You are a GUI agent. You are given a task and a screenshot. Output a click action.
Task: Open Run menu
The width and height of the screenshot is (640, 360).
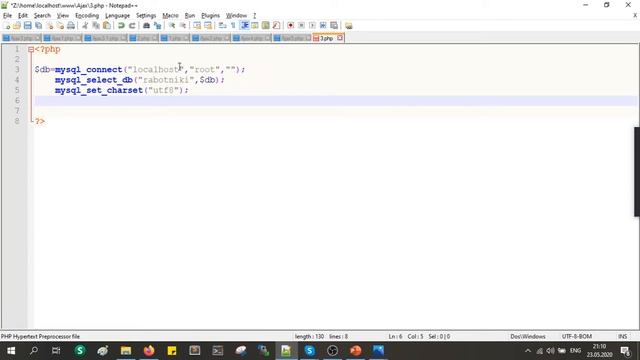(x=190, y=16)
